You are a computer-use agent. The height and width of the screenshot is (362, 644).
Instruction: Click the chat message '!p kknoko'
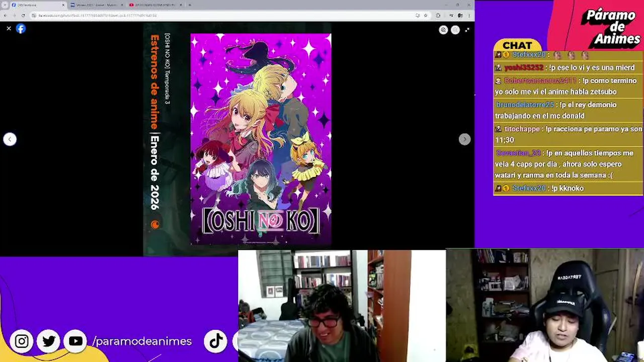coord(568,189)
